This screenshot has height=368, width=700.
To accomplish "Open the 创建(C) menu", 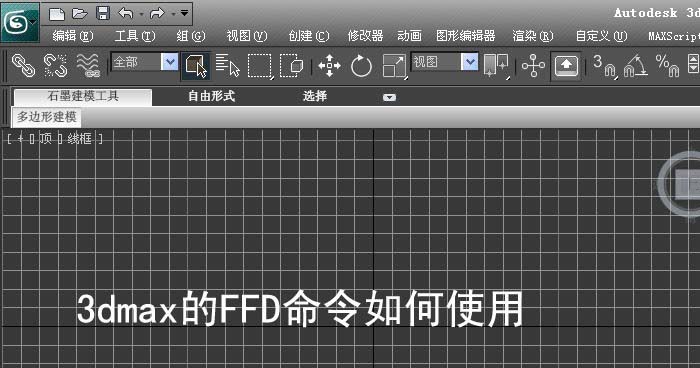I will pyautogui.click(x=308, y=36).
